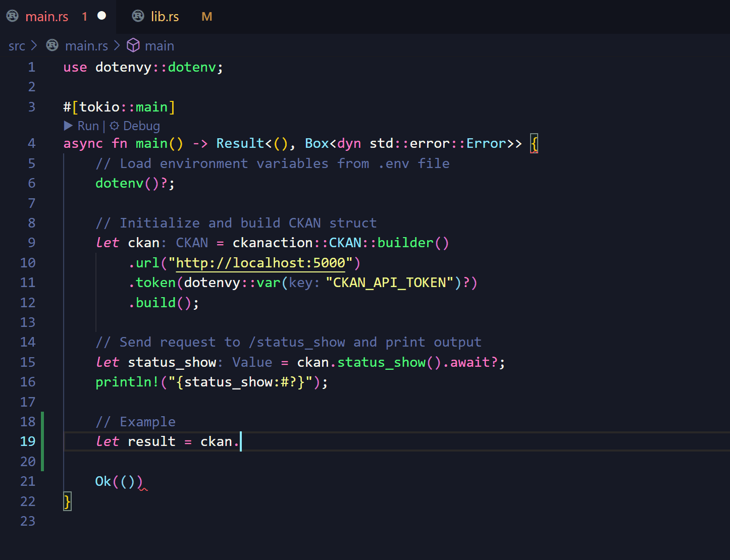Click the Rust icon in the breadcrumb bar
The height and width of the screenshot is (560, 730).
coord(52,45)
